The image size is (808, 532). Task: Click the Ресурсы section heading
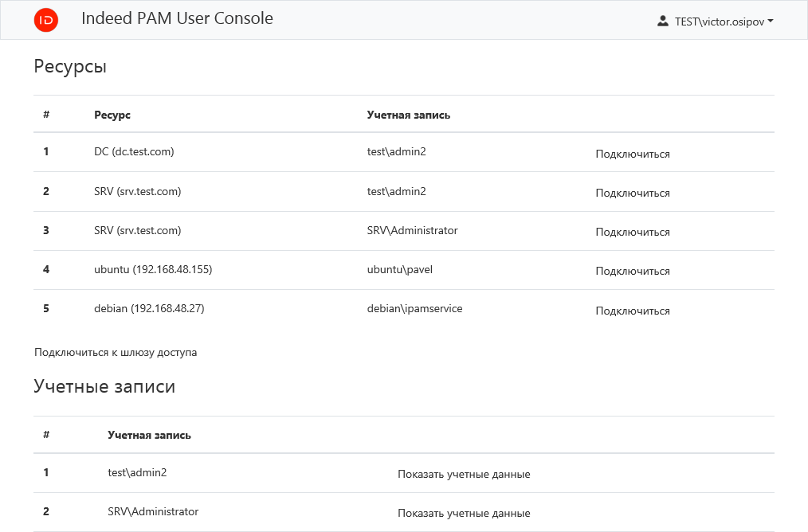coord(70,66)
